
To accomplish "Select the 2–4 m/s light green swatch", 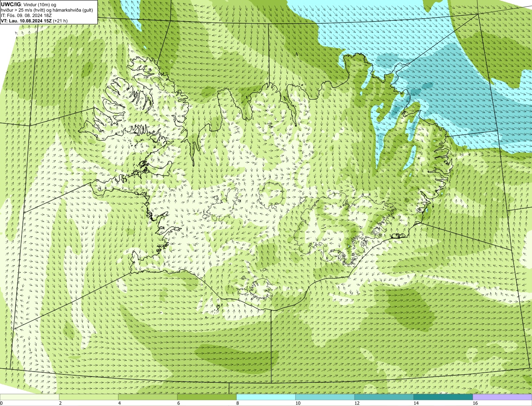I will click(89, 397).
